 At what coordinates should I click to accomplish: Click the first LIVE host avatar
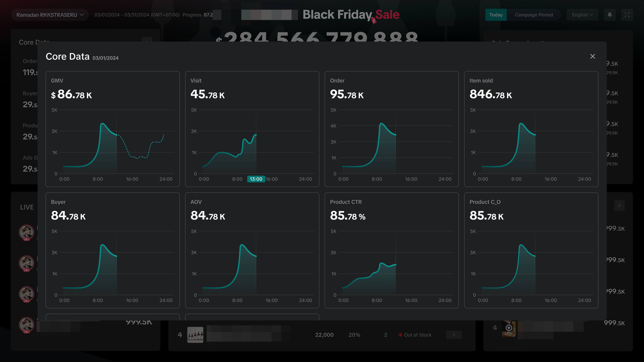click(x=26, y=232)
